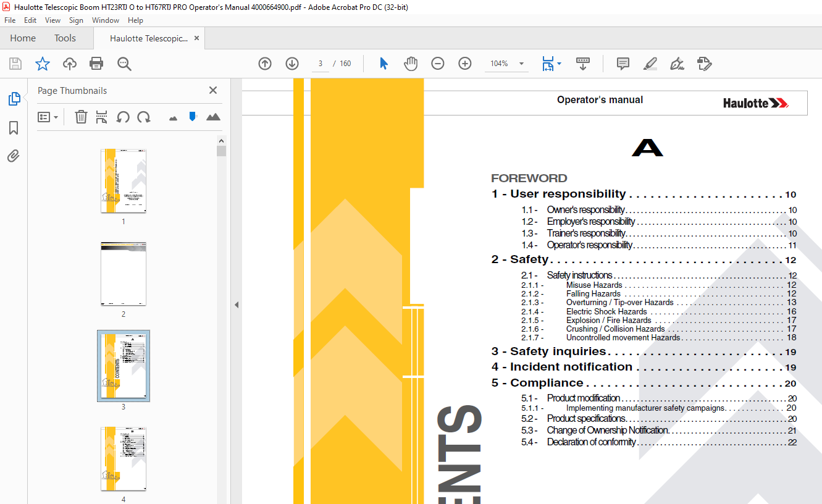822x504 pixels.
Task: Reduce thumbnail size with small mountain icon
Action: 173,117
